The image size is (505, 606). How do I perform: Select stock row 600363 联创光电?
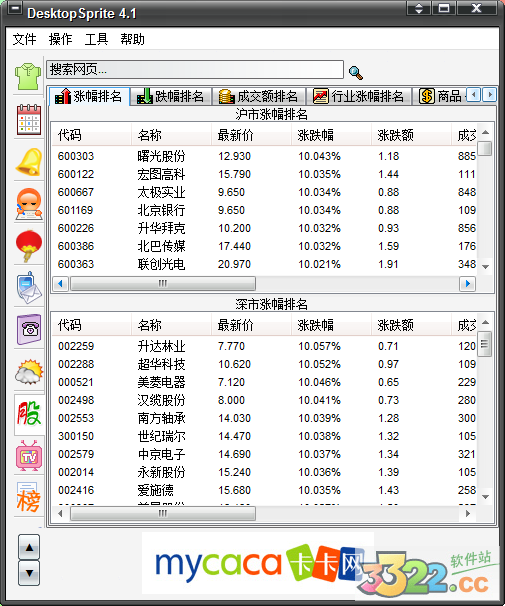(x=265, y=264)
